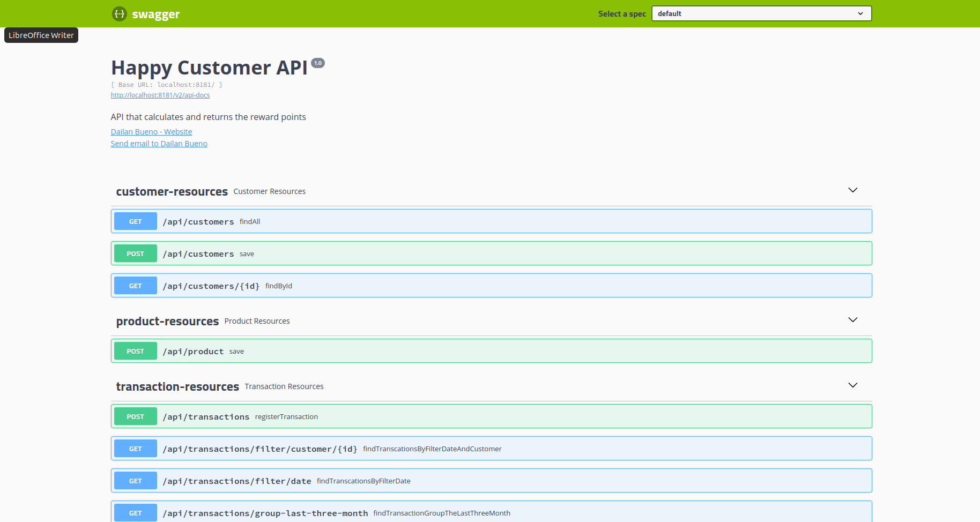Image resolution: width=980 pixels, height=522 pixels.
Task: Select the GET badge on /api/customers/{id}
Action: (x=135, y=285)
